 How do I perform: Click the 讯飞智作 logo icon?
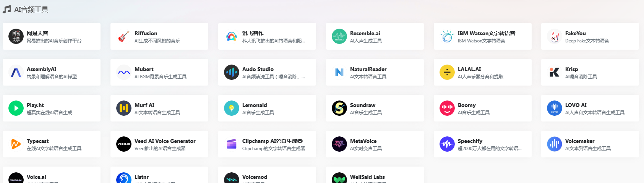tap(232, 36)
